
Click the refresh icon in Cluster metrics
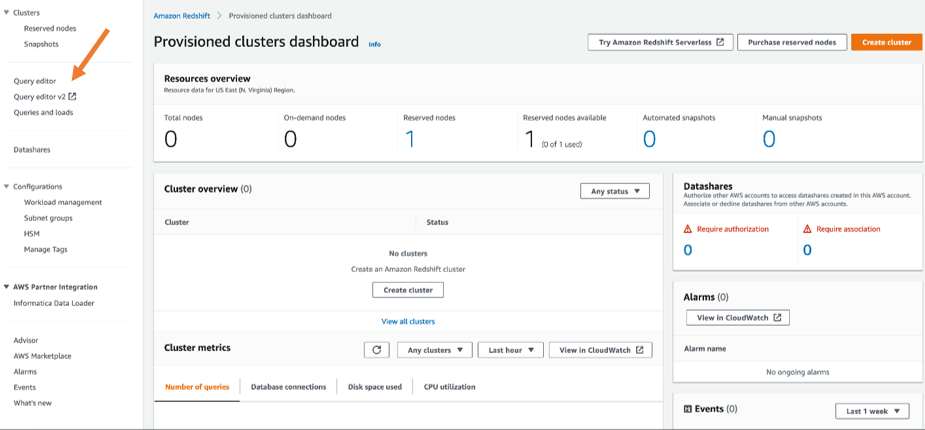tap(376, 350)
